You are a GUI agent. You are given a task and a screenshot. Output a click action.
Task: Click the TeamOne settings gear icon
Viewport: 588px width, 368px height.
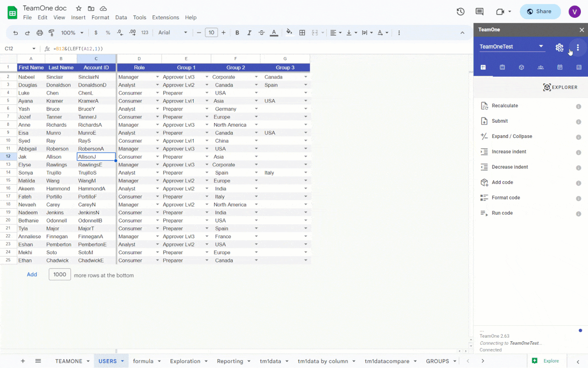click(x=559, y=47)
